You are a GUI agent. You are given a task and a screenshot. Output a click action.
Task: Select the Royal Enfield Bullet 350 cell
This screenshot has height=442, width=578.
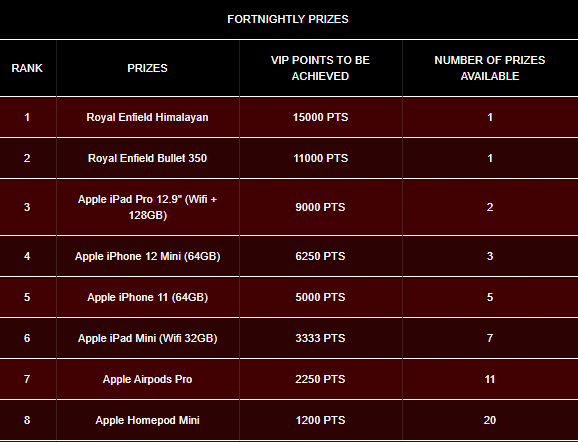(147, 158)
